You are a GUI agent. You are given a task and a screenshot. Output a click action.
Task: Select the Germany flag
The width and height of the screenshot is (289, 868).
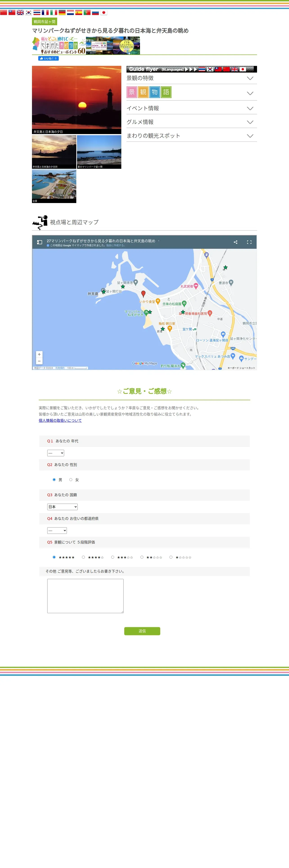(62, 12)
